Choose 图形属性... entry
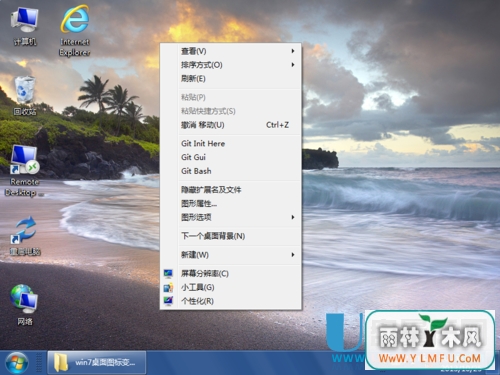 (231, 203)
